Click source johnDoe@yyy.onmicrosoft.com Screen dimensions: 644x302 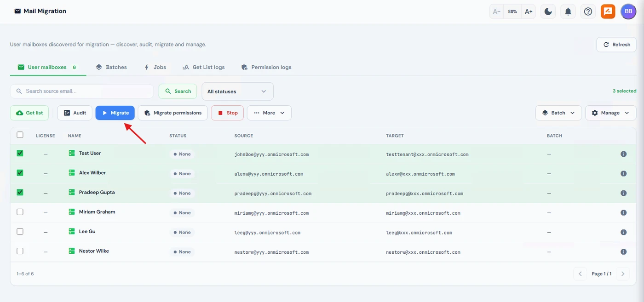coord(271,154)
